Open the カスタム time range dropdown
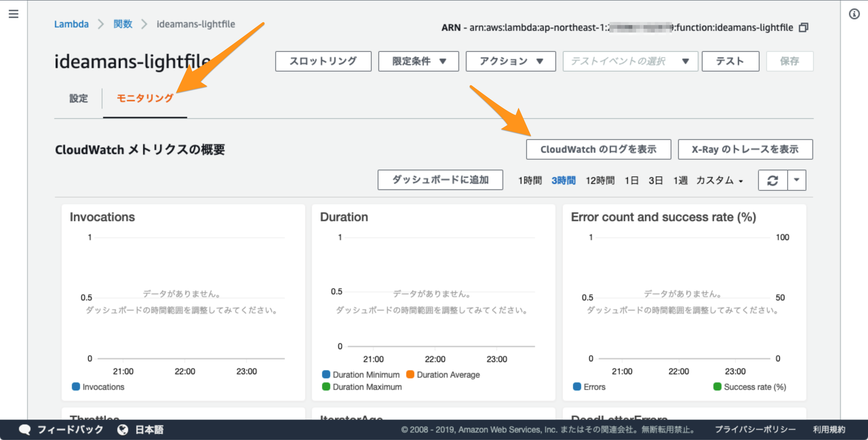Viewport: 868px width, 440px height. coord(719,181)
